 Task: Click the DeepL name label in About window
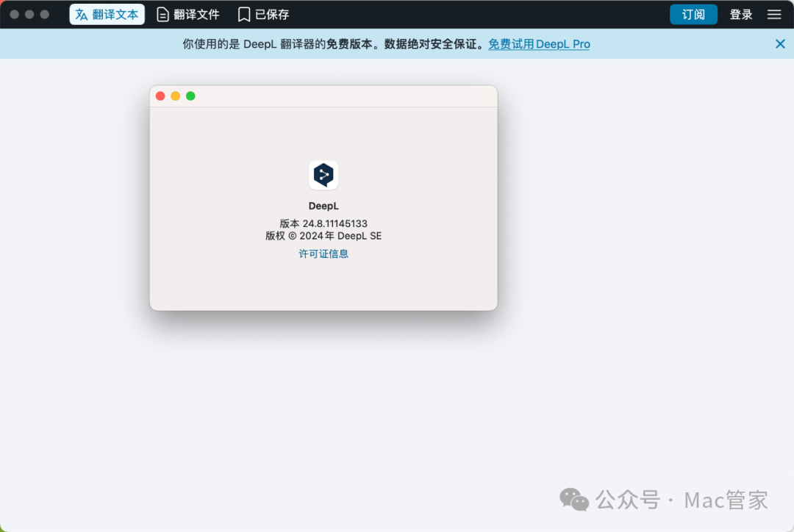coord(323,206)
